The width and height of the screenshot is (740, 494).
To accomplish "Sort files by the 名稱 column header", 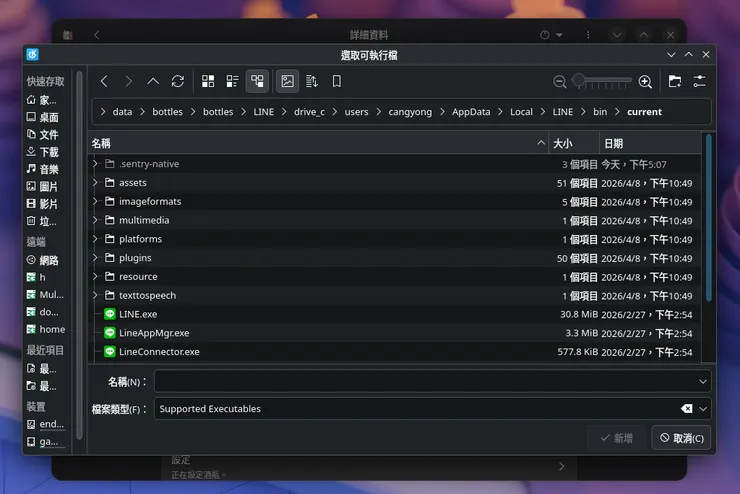I will tap(319, 143).
